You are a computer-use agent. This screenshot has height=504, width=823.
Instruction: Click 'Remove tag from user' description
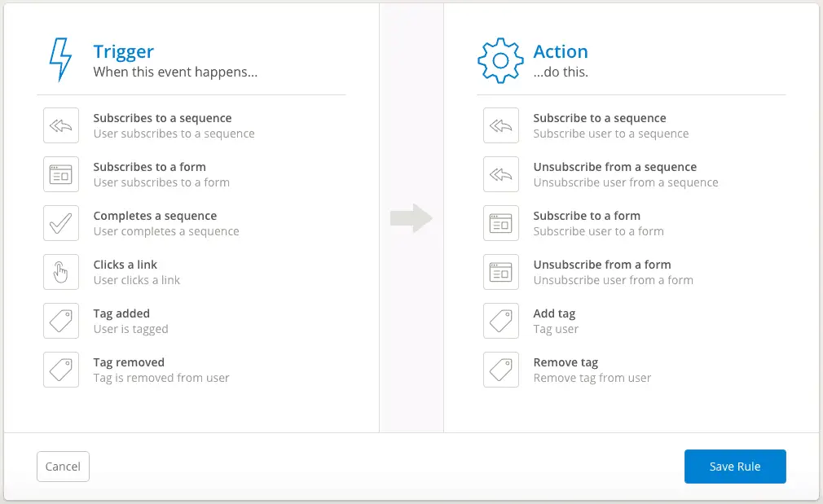coord(592,378)
